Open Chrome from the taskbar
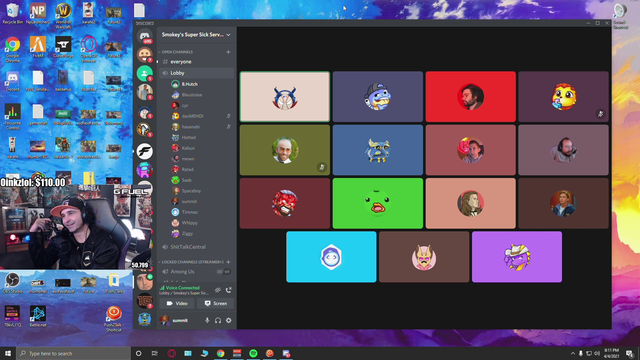The height and width of the screenshot is (360, 640). coord(220,353)
